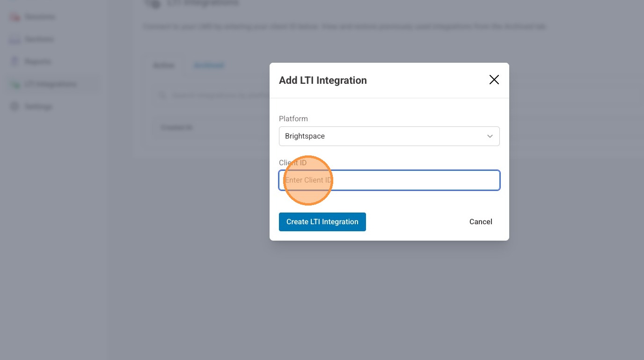This screenshot has width=644, height=360.
Task: Switch to the Active tab
Action: pyautogui.click(x=164, y=66)
